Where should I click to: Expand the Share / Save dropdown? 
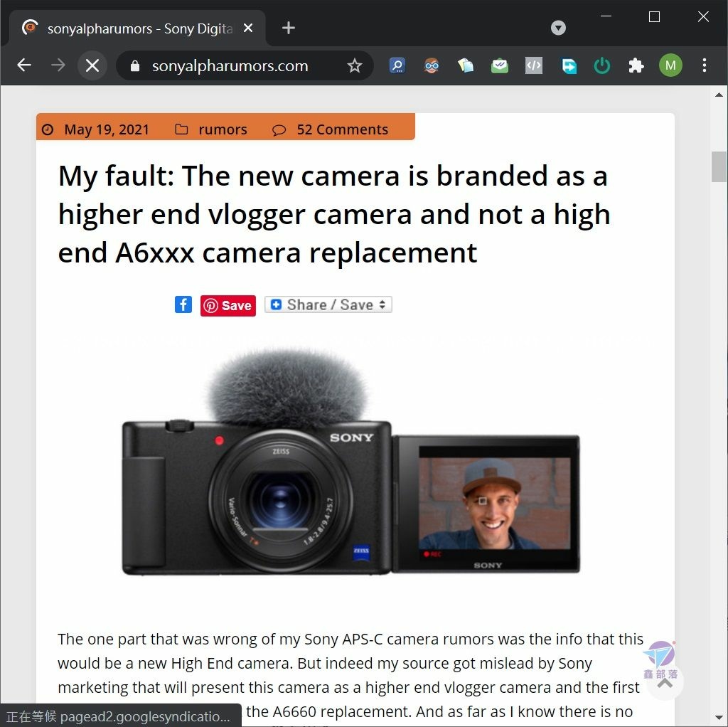[328, 304]
